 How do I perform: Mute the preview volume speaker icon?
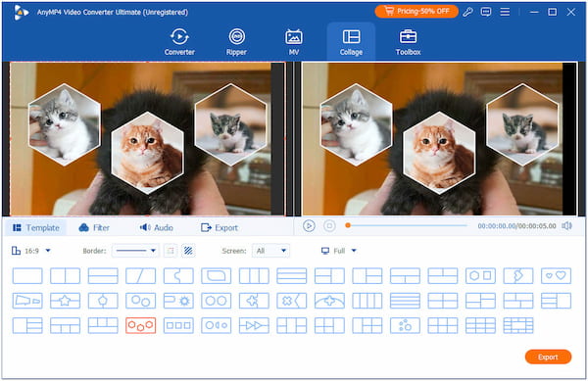[x=566, y=226]
